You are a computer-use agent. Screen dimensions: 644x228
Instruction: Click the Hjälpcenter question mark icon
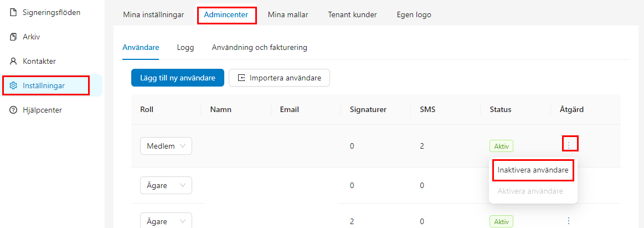pyautogui.click(x=13, y=110)
